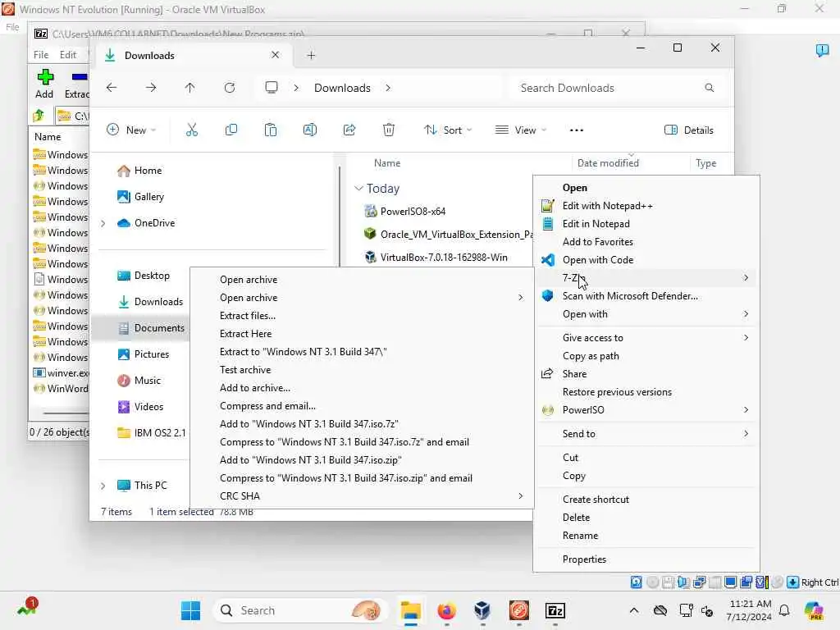The width and height of the screenshot is (840, 630).
Task: Expand the Send to submenu
Action: tap(746, 433)
